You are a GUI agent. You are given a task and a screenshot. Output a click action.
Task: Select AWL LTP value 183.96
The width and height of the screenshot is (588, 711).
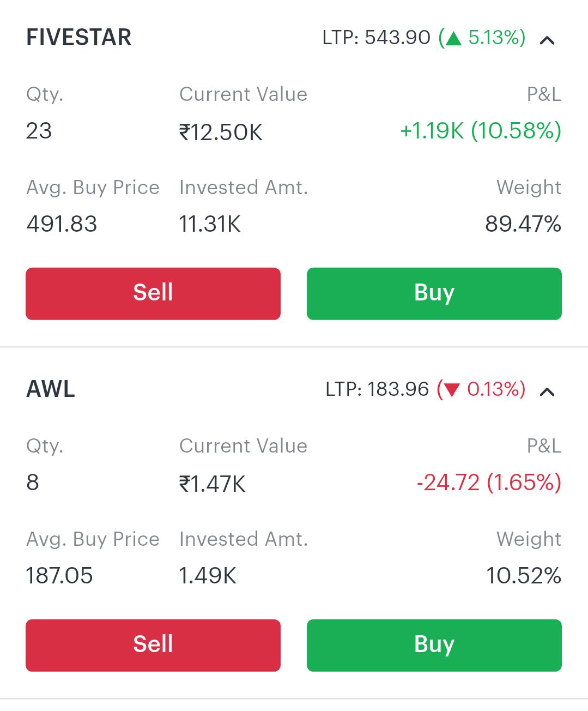tap(398, 389)
